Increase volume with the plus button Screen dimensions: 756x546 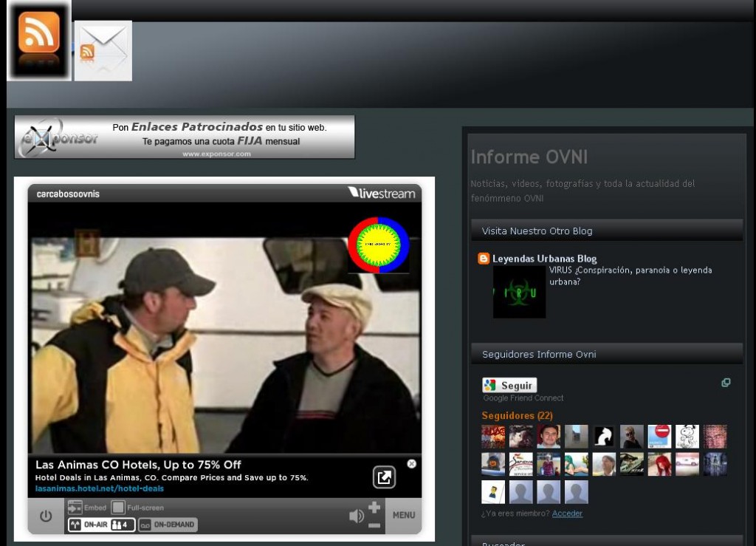374,507
